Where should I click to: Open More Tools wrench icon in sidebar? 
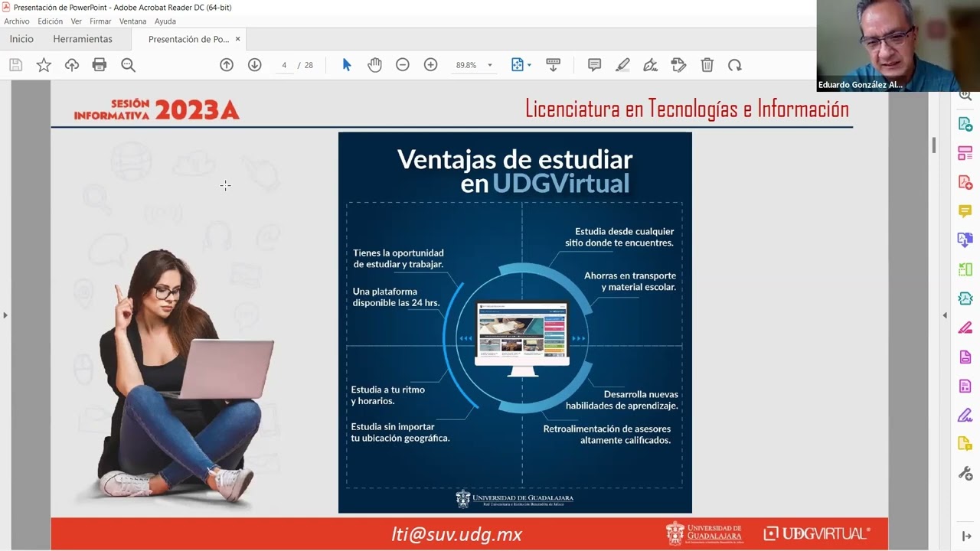tap(965, 473)
